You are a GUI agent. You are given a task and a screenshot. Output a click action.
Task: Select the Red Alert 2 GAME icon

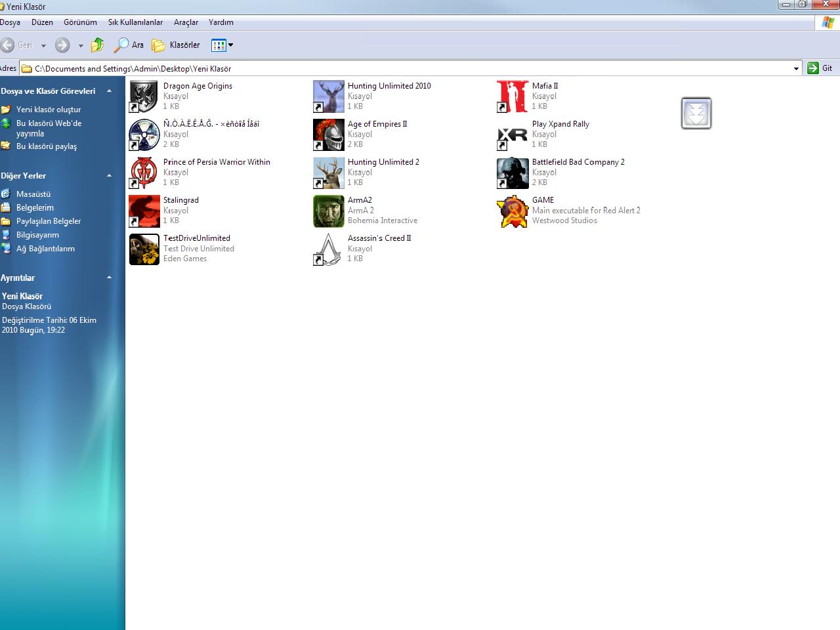pos(513,211)
